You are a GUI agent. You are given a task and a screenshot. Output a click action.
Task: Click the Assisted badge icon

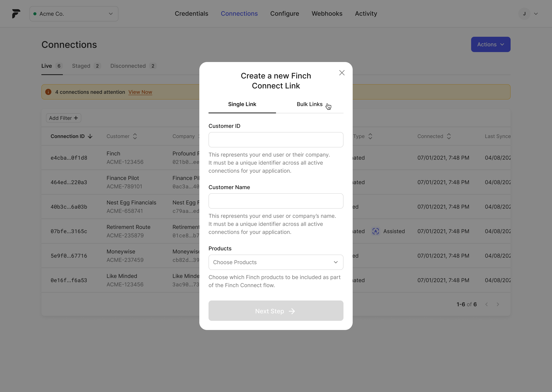click(x=376, y=231)
